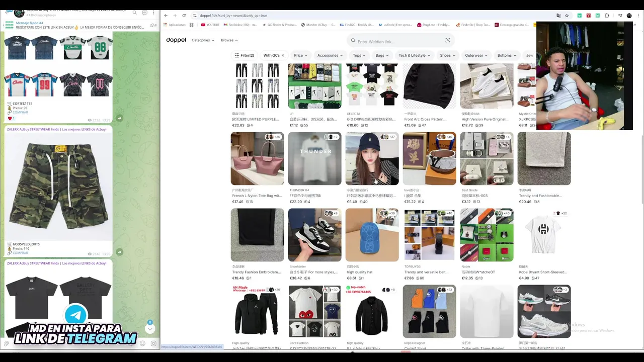The image size is (644, 362).
Task: Open the Telegram emoji picker
Action: (x=143, y=343)
